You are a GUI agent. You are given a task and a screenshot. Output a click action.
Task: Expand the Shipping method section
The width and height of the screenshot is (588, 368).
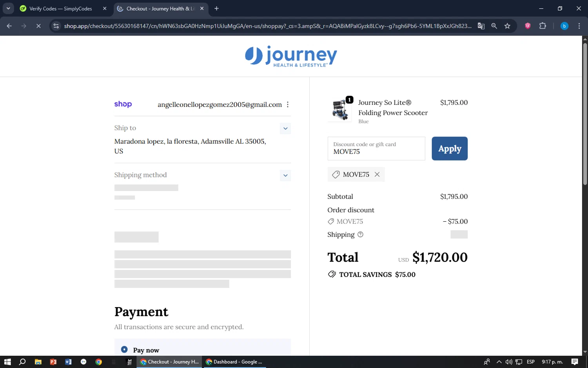285,175
